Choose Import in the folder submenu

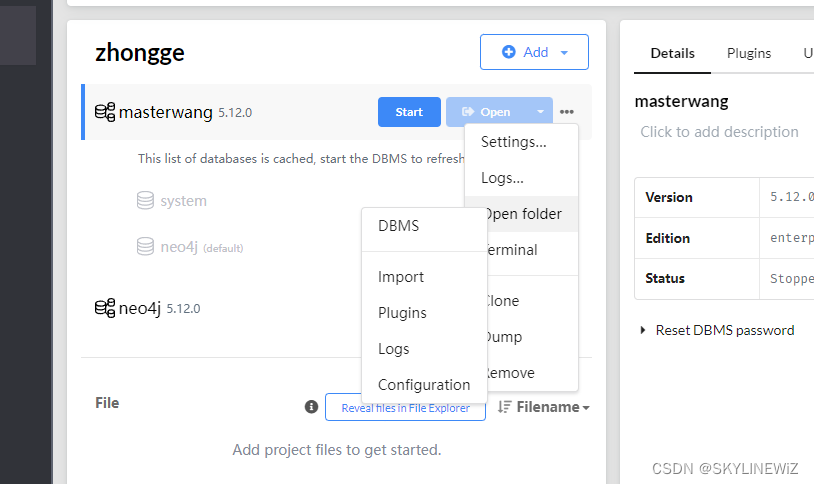[x=424, y=277]
